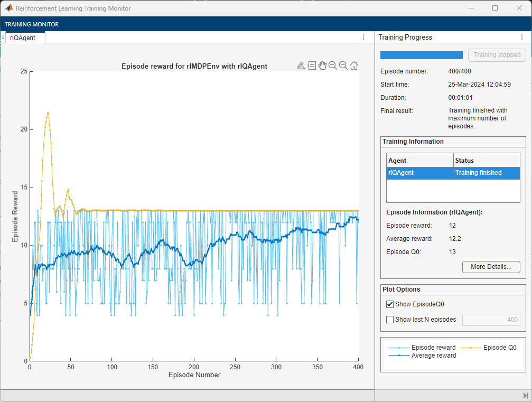
Task: Open the rlQAgent document panel options menu
Action: click(363, 38)
